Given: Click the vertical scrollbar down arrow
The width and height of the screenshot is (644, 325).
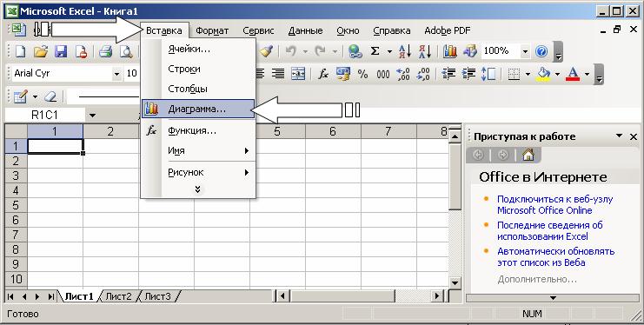Looking at the screenshot, I should click(455, 282).
